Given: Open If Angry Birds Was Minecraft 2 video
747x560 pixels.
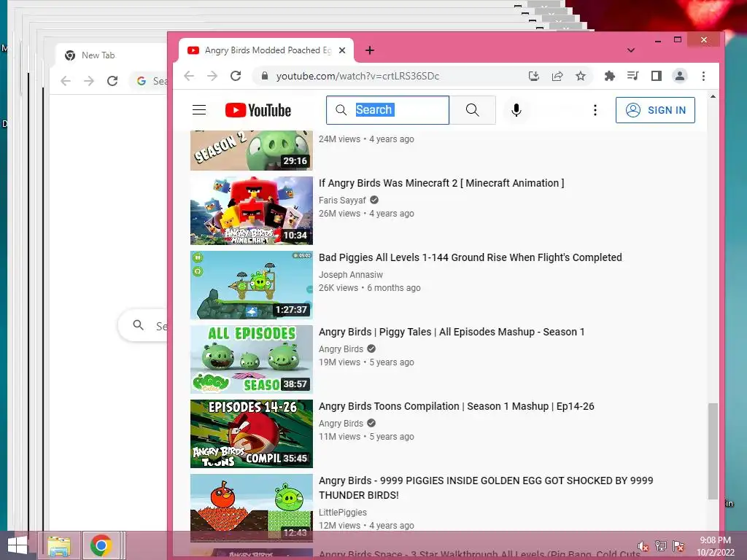Looking at the screenshot, I should 441,183.
